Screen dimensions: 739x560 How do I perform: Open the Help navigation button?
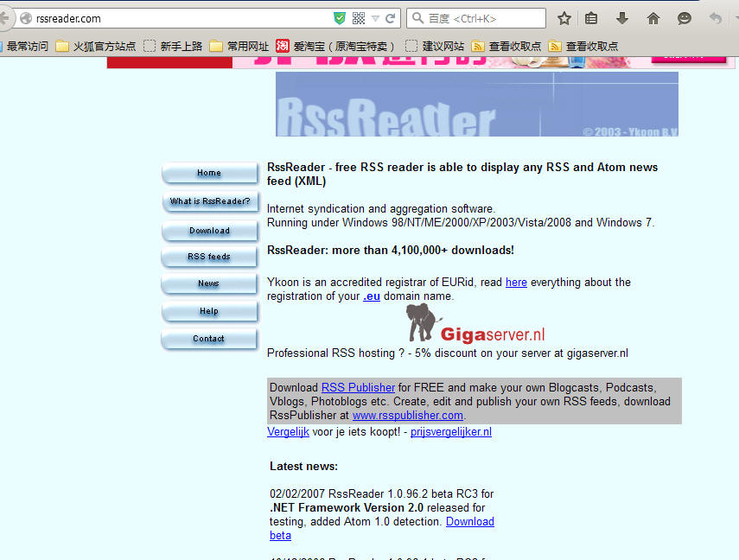[209, 311]
